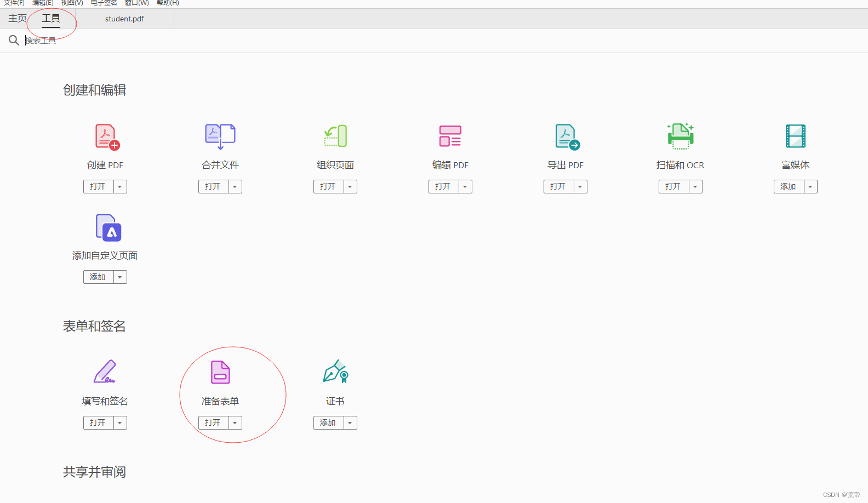Click the 合并文件 tool icon
Screen dimensions: 868x503
click(x=220, y=136)
